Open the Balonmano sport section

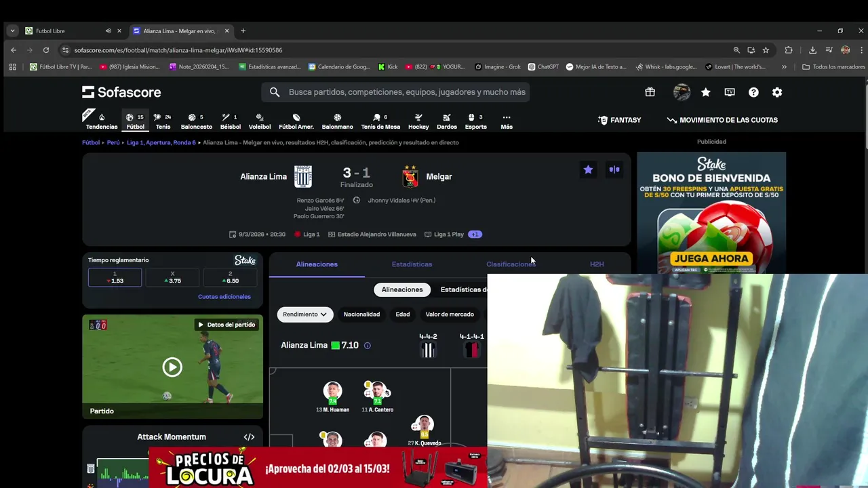pos(337,121)
